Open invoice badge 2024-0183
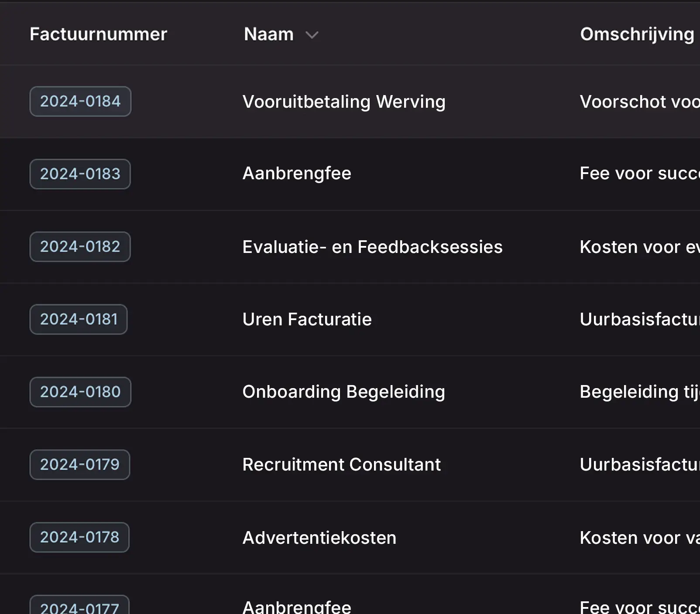 (x=80, y=174)
